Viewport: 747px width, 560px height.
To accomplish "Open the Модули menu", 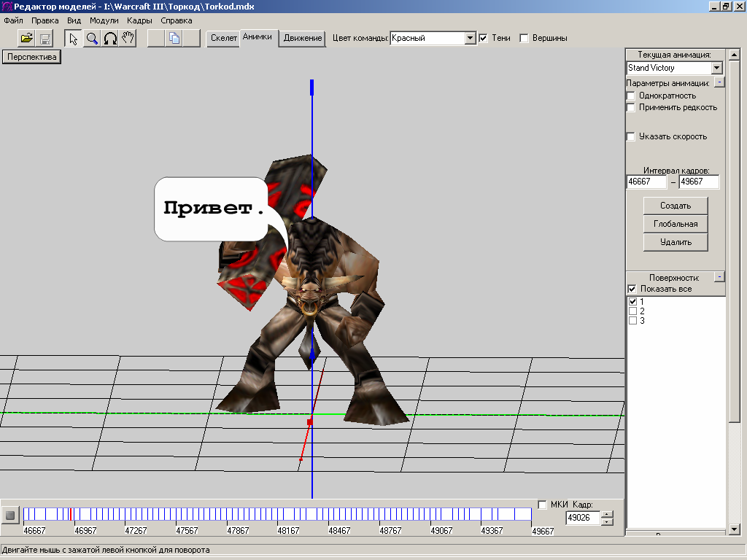I will coord(104,20).
